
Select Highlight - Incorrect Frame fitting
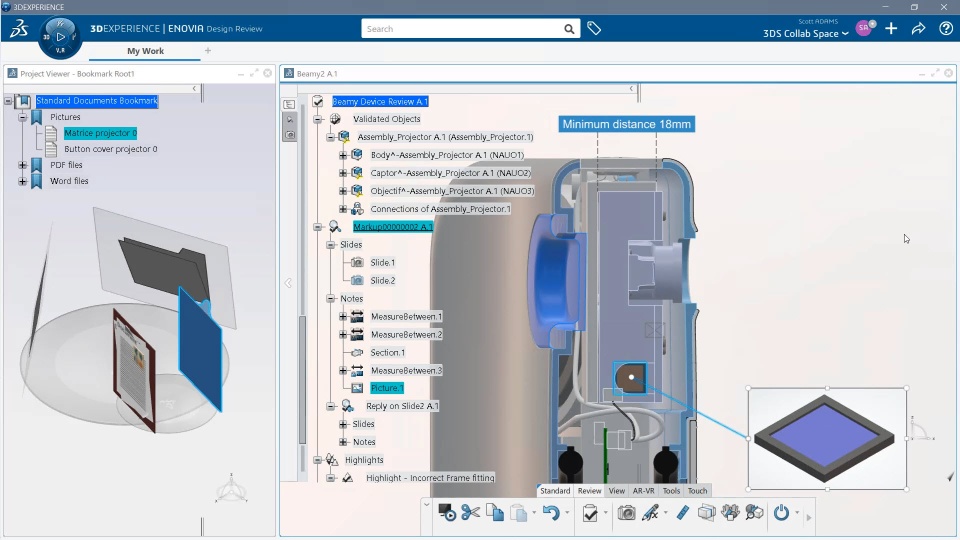(430, 478)
